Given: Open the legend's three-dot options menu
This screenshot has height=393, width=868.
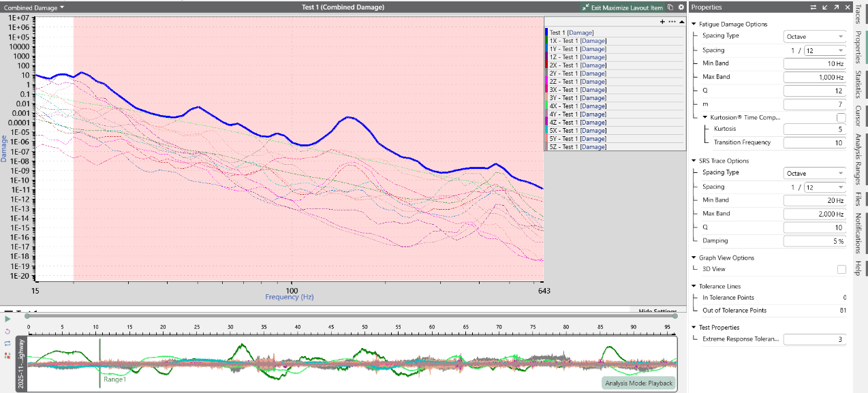Looking at the screenshot, I should click(672, 22).
